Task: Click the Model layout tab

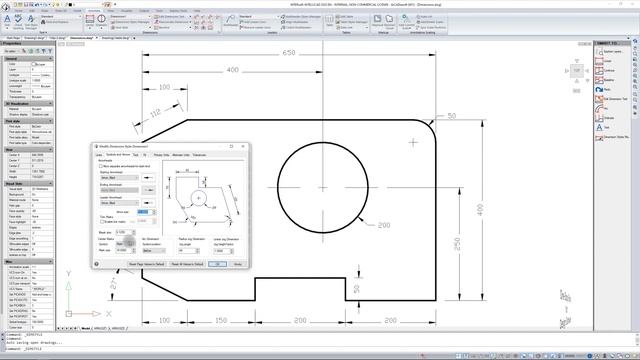Action: click(x=86, y=328)
